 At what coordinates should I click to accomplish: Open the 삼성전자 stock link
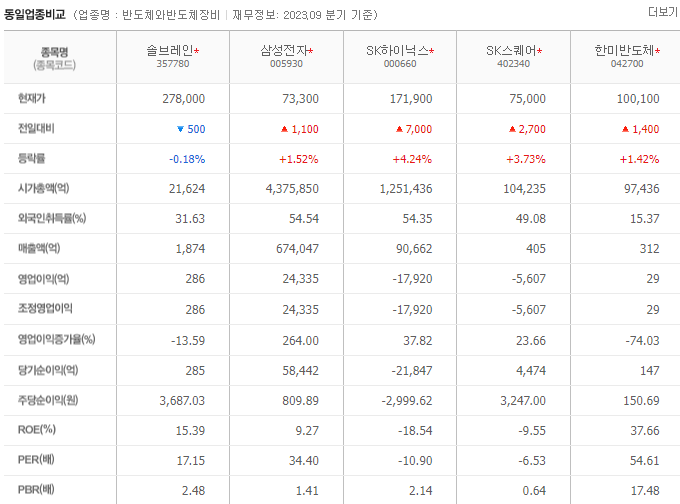click(x=284, y=51)
